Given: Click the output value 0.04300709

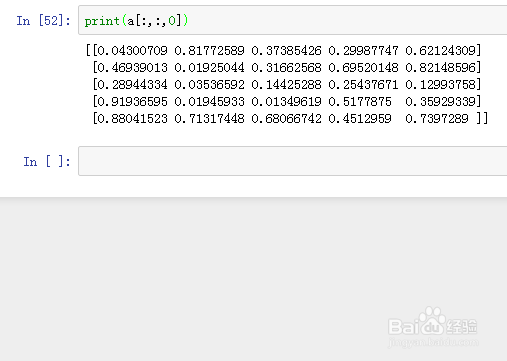Looking at the screenshot, I should [x=132, y=51].
